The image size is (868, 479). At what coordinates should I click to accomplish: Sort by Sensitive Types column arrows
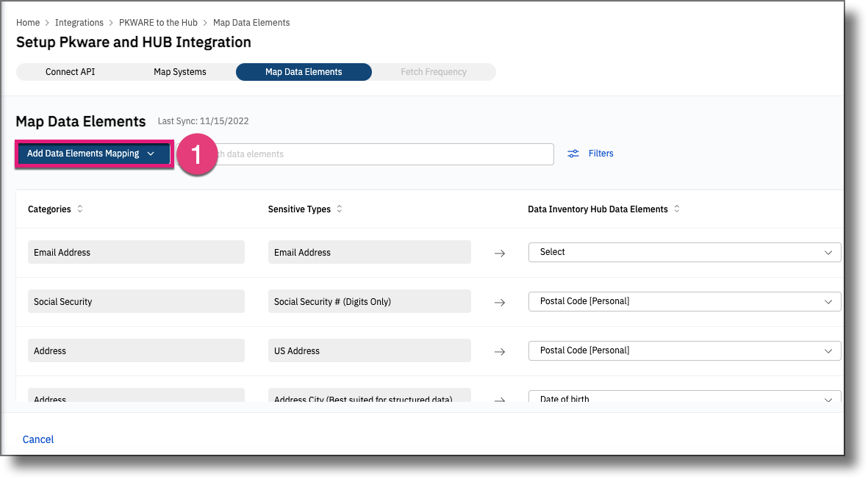[340, 209]
